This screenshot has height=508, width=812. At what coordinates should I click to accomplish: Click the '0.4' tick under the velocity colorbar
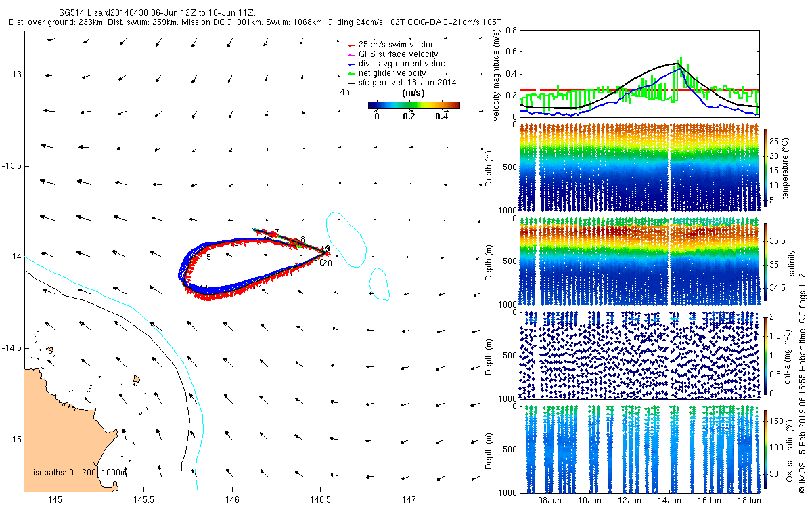(x=443, y=117)
